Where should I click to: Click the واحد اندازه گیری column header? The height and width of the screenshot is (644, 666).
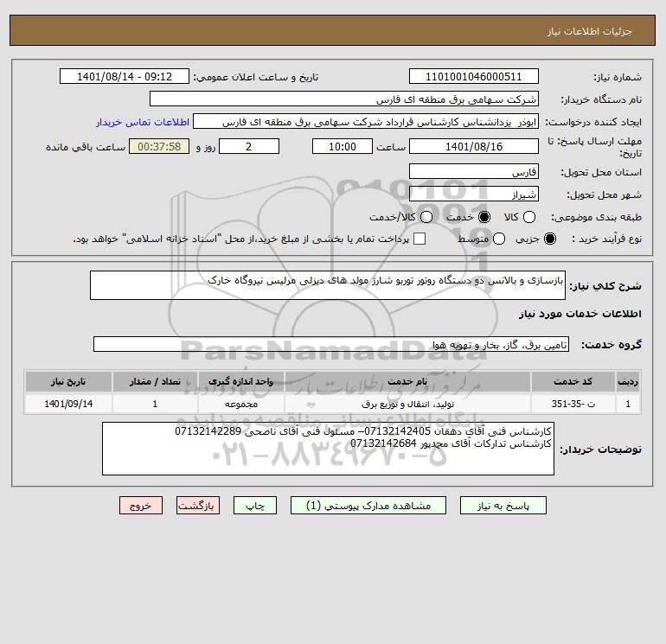click(x=240, y=381)
